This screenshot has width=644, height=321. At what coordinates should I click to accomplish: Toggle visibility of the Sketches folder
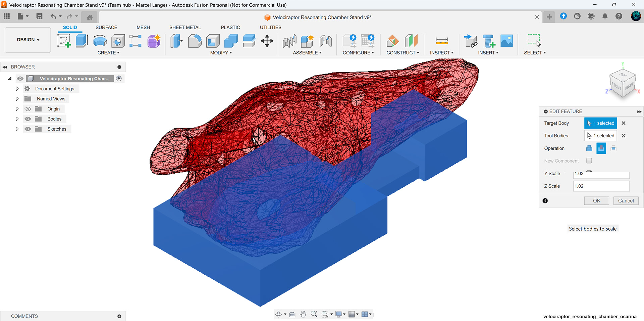(x=28, y=129)
